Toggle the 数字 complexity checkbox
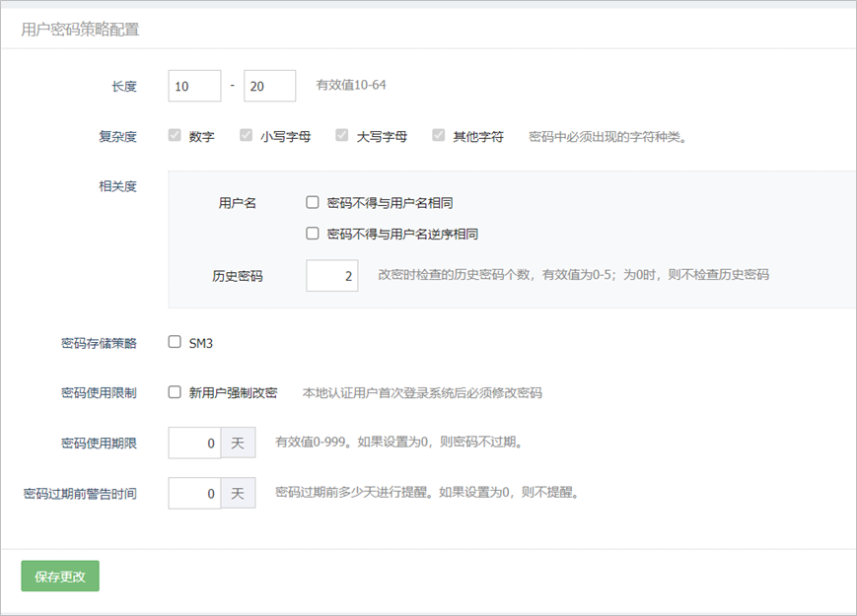 [x=175, y=136]
